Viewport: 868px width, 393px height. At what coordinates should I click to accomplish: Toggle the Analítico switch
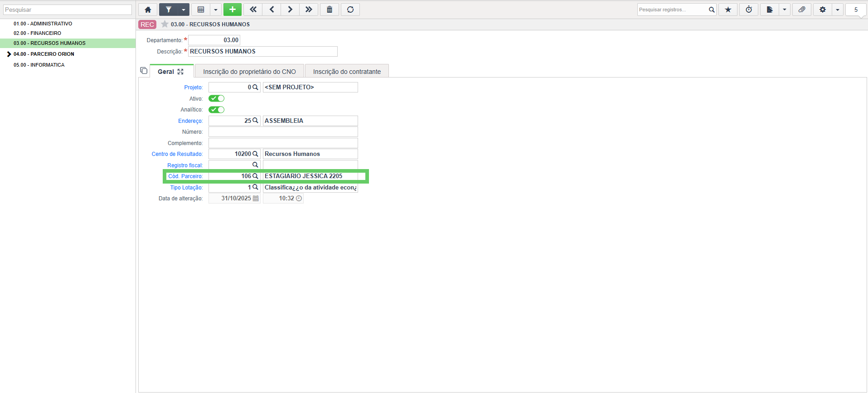[x=216, y=110]
